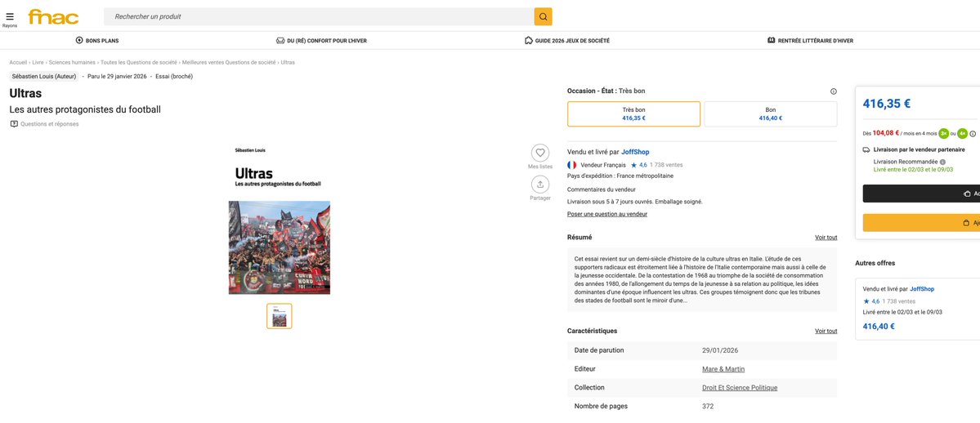Go to Fnac homepage via logo
The width and height of the screenshot is (980, 423).
tap(53, 17)
